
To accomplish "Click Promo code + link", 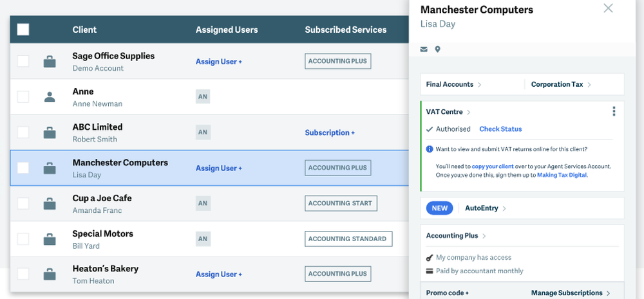I will 448,293.
